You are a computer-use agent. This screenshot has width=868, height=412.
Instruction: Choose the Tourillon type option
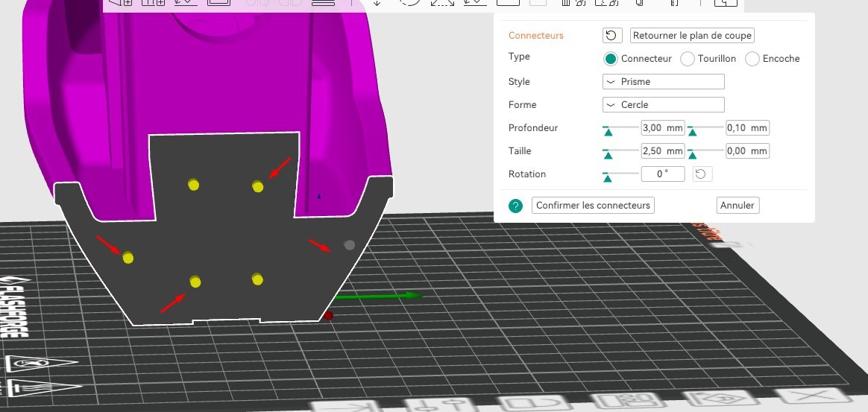[688, 59]
